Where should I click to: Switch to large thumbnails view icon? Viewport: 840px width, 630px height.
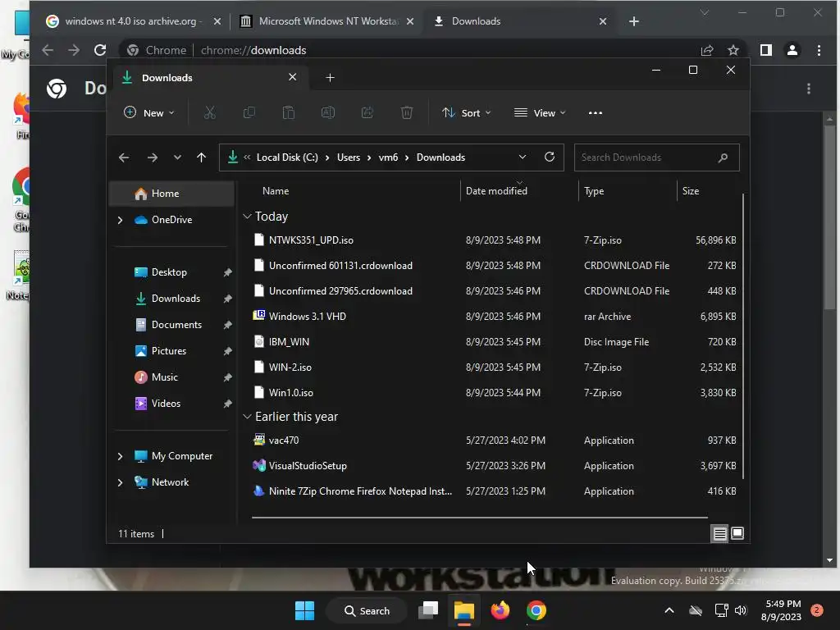coord(737,533)
